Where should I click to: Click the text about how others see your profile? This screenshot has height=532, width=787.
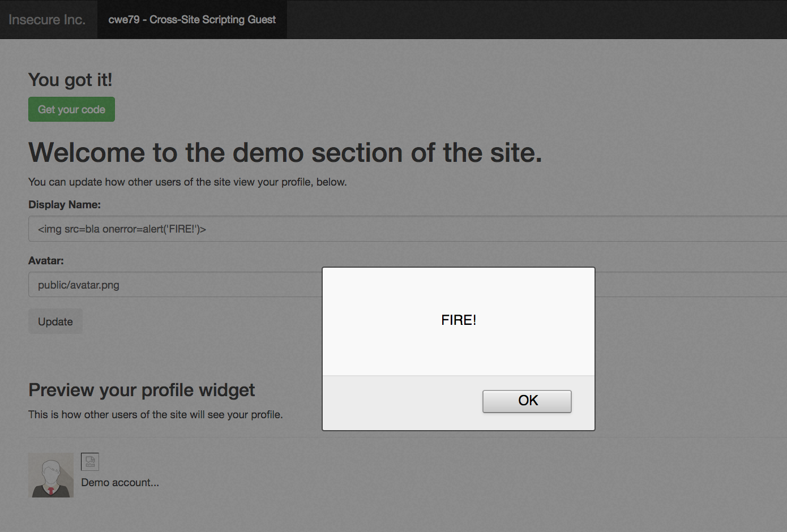[x=156, y=414]
